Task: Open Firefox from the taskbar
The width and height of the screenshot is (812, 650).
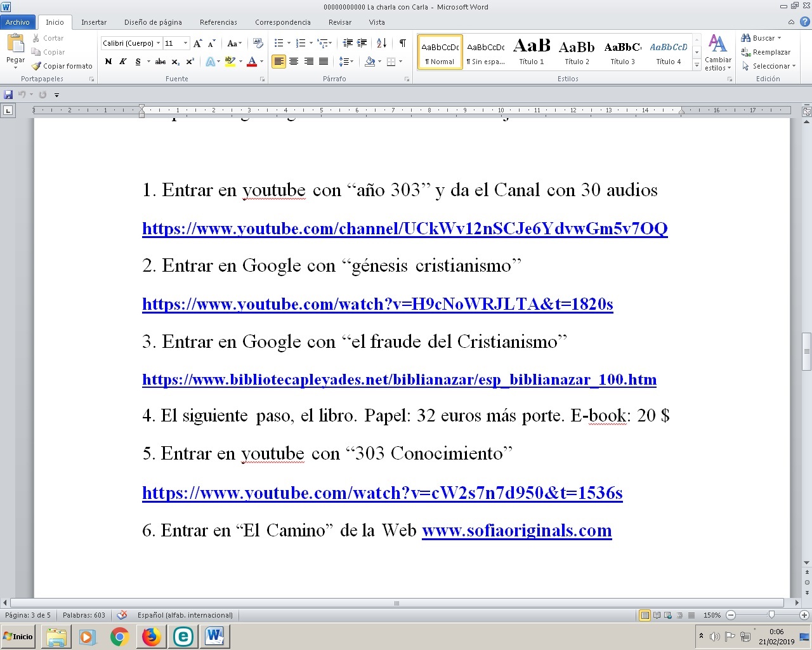Action: 151,636
